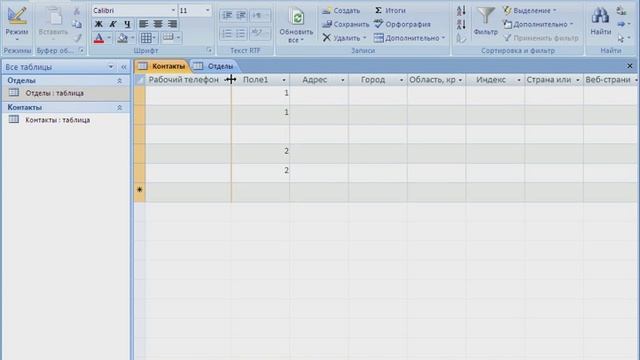Screen dimensions: 640x360
Task: Collapse the navigation pane with the chevrons
Action: (x=124, y=67)
